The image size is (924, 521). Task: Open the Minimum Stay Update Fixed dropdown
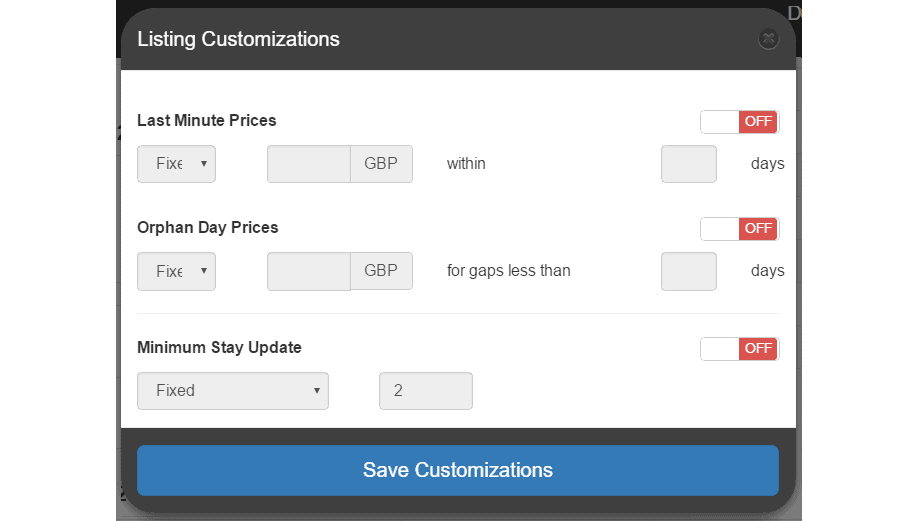[232, 391]
